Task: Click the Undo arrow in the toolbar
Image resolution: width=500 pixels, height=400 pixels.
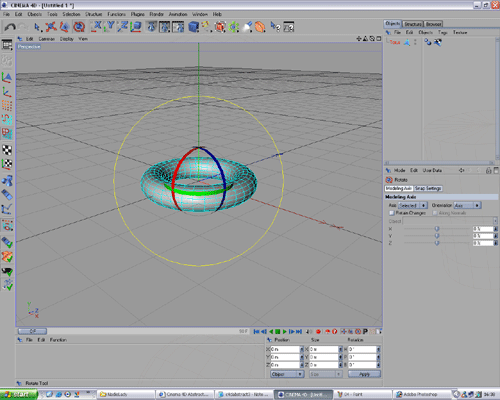Action: 10,27
